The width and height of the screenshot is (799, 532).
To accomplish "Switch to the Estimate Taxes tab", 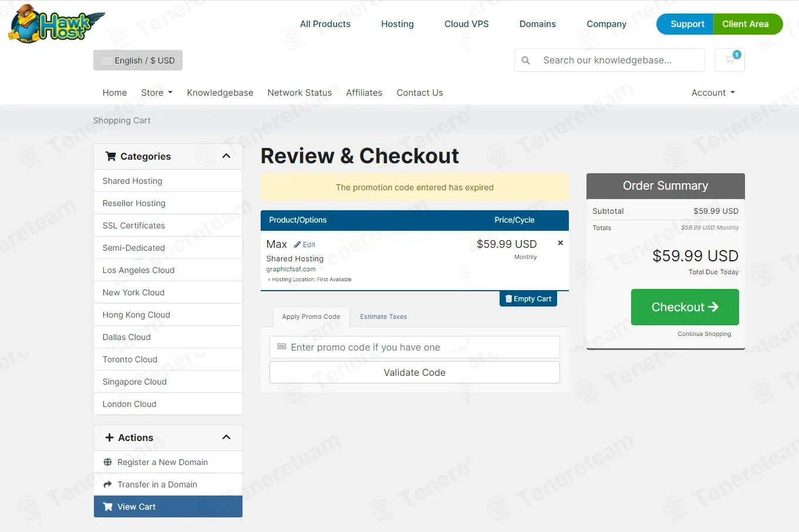I will pos(383,316).
